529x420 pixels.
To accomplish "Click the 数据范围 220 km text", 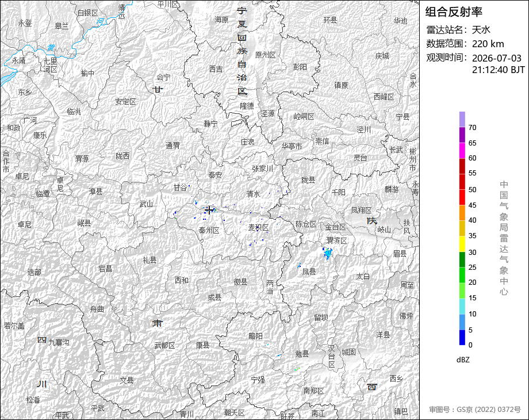I will pyautogui.click(x=465, y=44).
